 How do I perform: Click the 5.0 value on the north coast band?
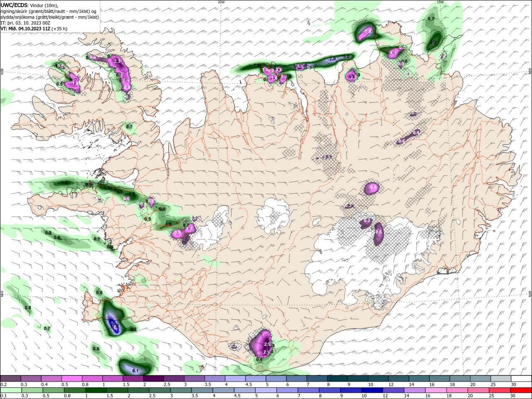(346, 57)
